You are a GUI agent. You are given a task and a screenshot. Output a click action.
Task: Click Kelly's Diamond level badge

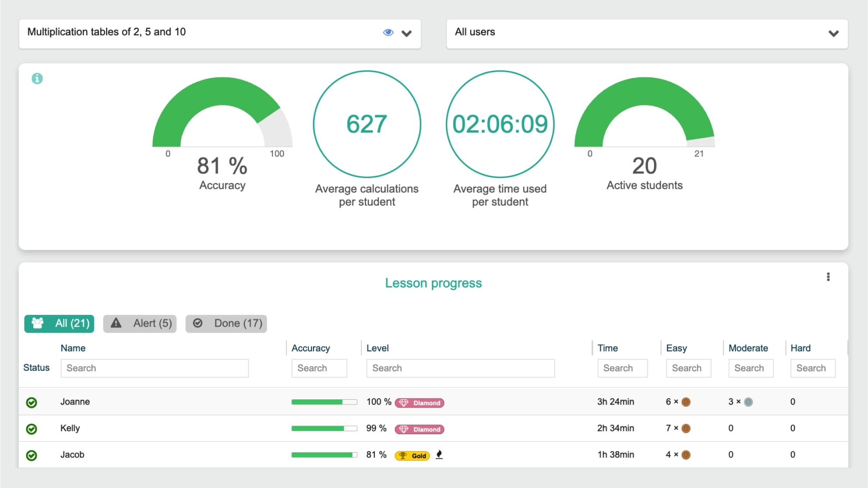click(x=419, y=429)
